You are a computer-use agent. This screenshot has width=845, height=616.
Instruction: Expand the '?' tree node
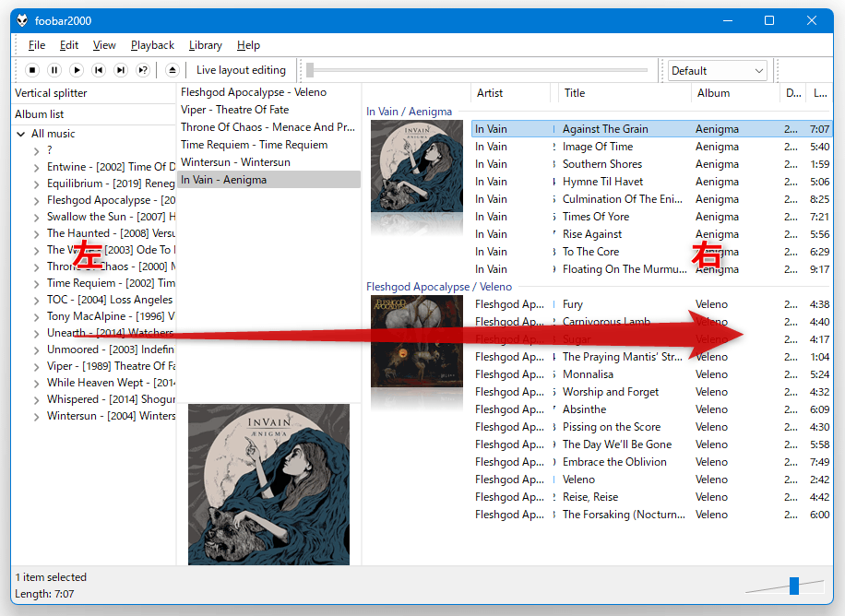click(37, 151)
